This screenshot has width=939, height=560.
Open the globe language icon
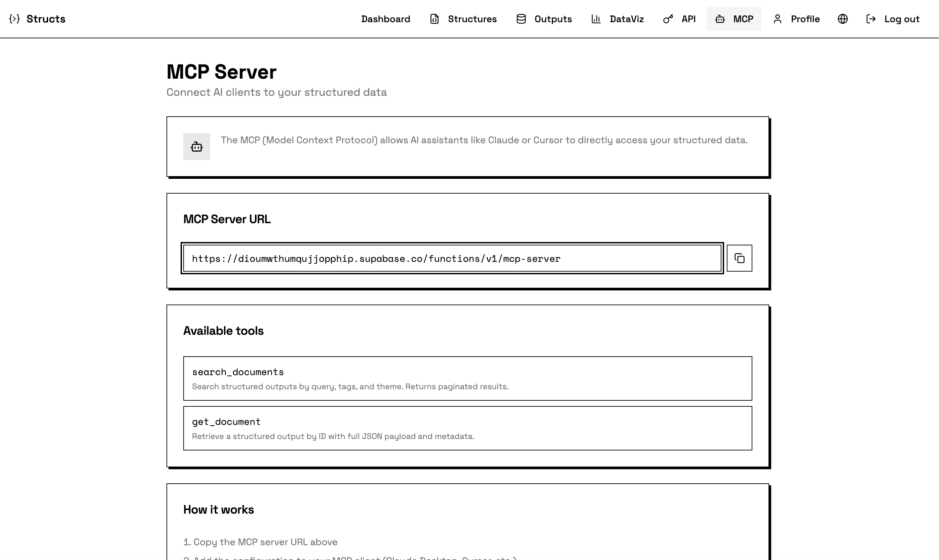tap(842, 18)
